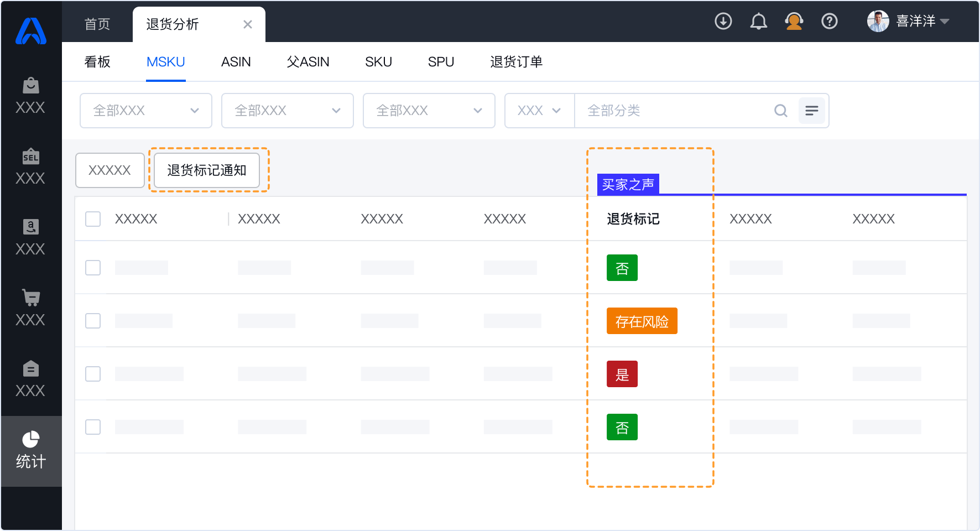Expand the first 全部XXX dropdown
Image resolution: width=980 pixels, height=531 pixels.
[146, 111]
